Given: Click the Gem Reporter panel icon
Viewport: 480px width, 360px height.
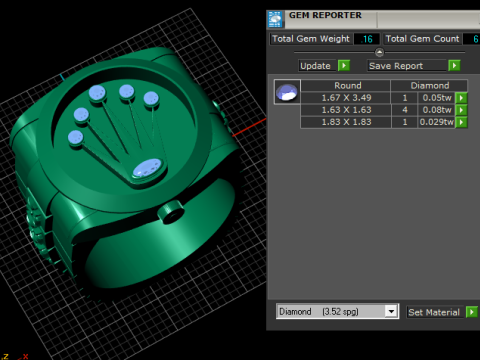Looking at the screenshot, I should pyautogui.click(x=275, y=19).
